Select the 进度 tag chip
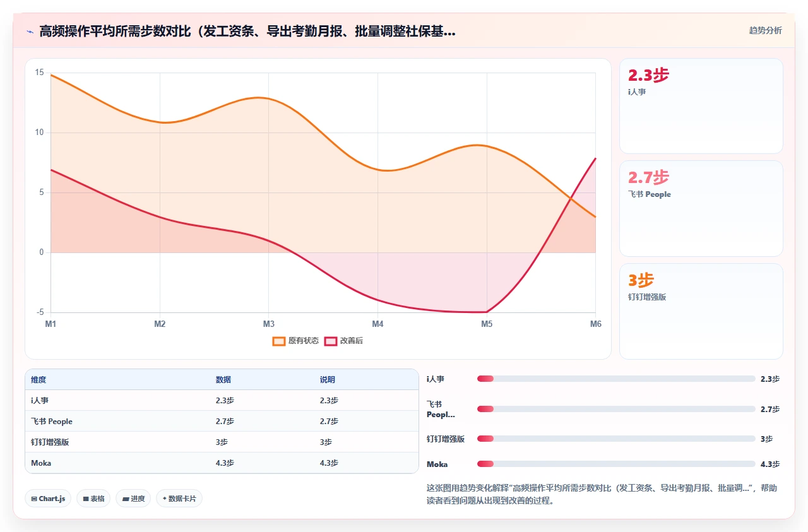This screenshot has width=808, height=532. 133,499
